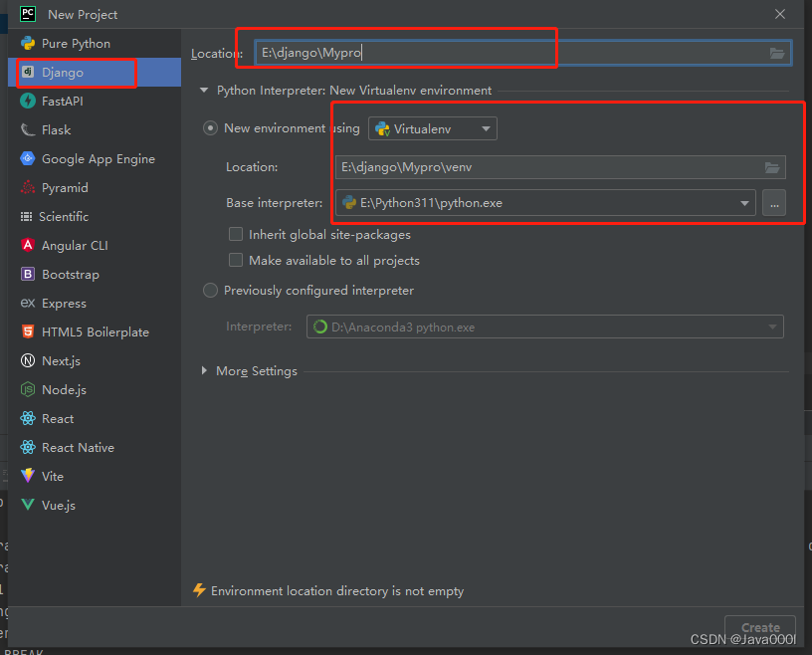The image size is (812, 655).
Task: Open the Base interpreter dropdown
Action: click(545, 203)
